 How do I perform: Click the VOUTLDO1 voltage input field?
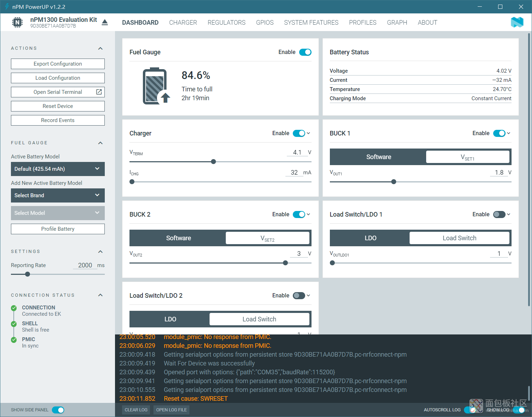(x=499, y=254)
